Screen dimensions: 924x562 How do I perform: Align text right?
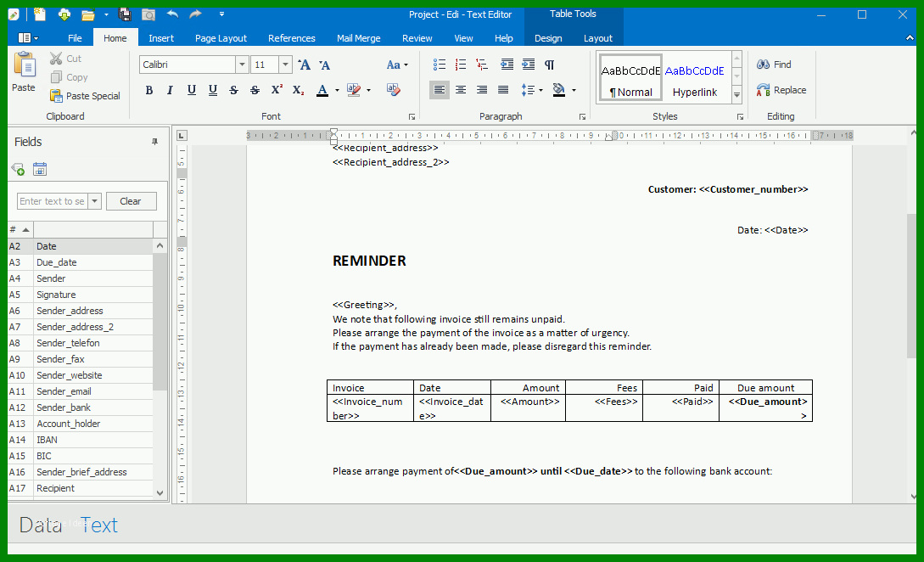(482, 90)
